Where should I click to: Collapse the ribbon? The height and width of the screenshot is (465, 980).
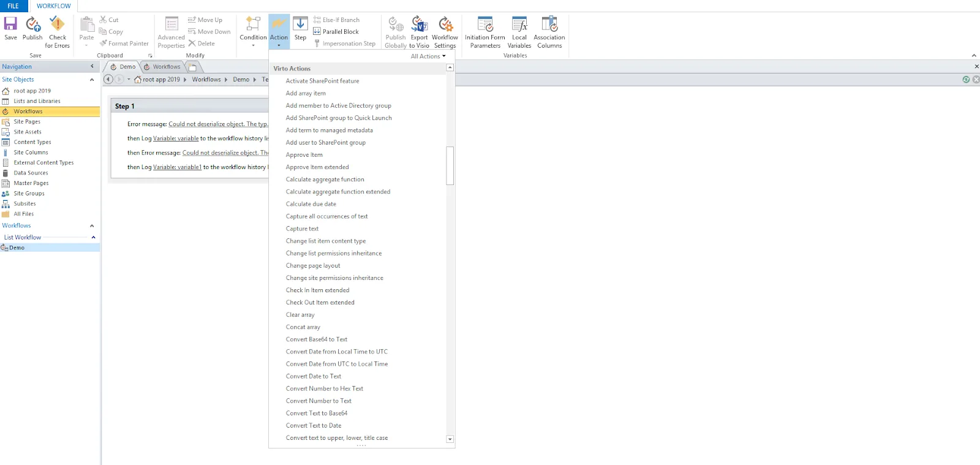[974, 56]
